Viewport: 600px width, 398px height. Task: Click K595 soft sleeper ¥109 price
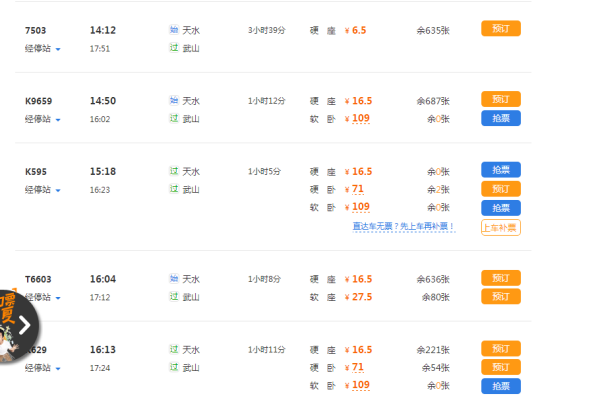pos(357,207)
